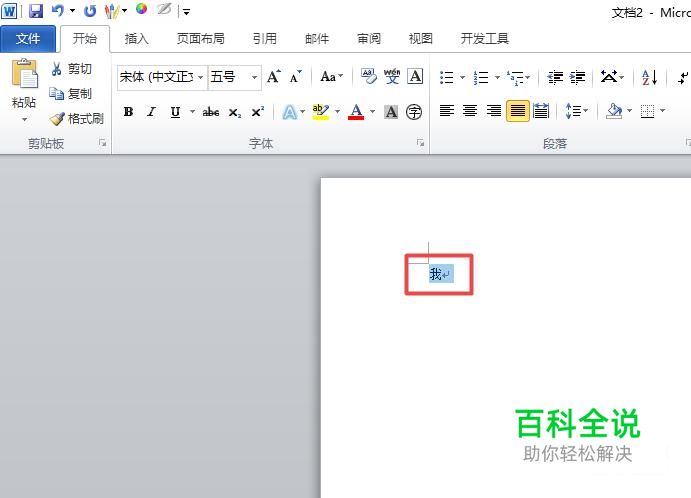Toggle Superscript formatting
This screenshot has height=498, width=691.
pos(258,112)
